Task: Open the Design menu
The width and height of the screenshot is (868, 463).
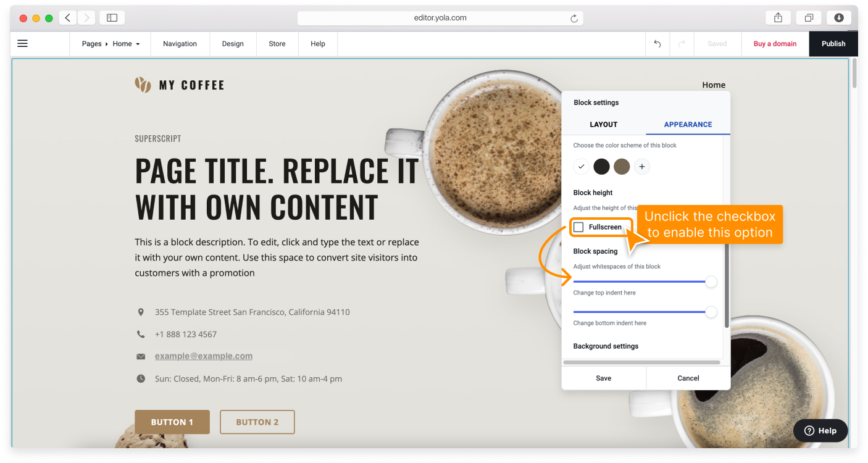Action: pos(233,44)
